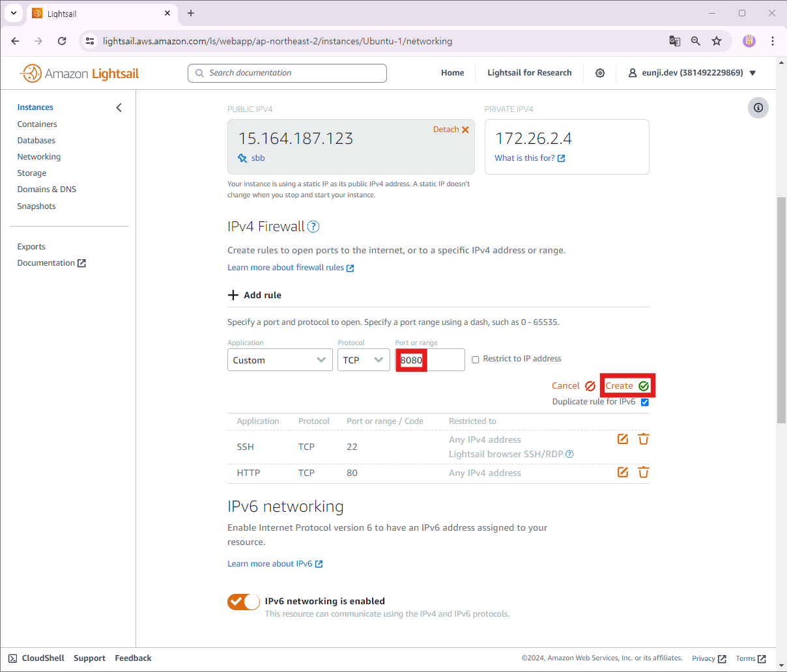Open Documentation external link in sidebar

tap(51, 263)
